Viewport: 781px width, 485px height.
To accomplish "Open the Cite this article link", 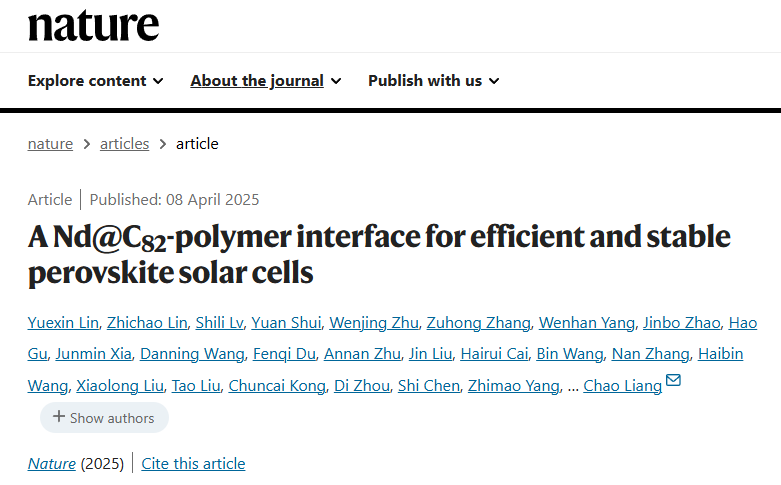I will pyautogui.click(x=193, y=464).
